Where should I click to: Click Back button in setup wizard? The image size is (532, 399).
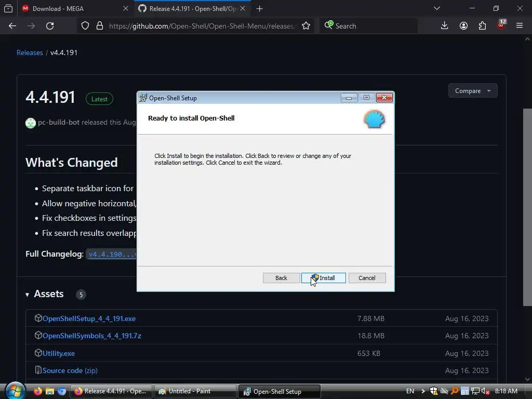[281, 278]
